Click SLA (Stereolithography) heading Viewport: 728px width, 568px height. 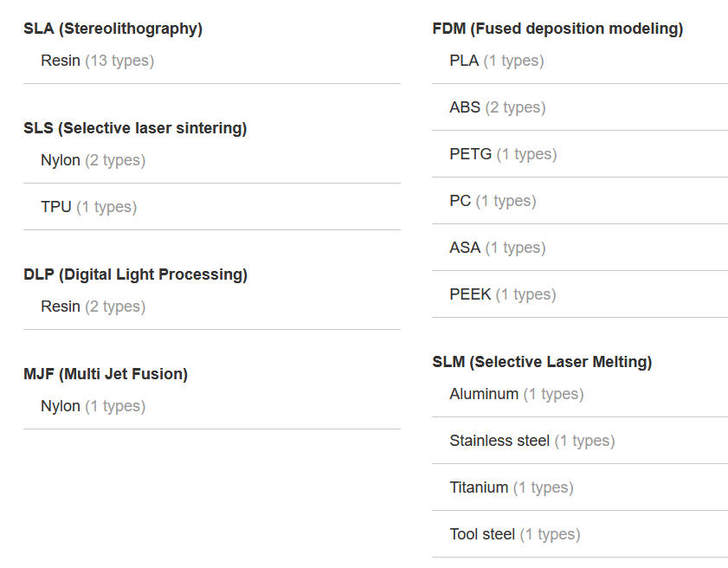coord(113,29)
